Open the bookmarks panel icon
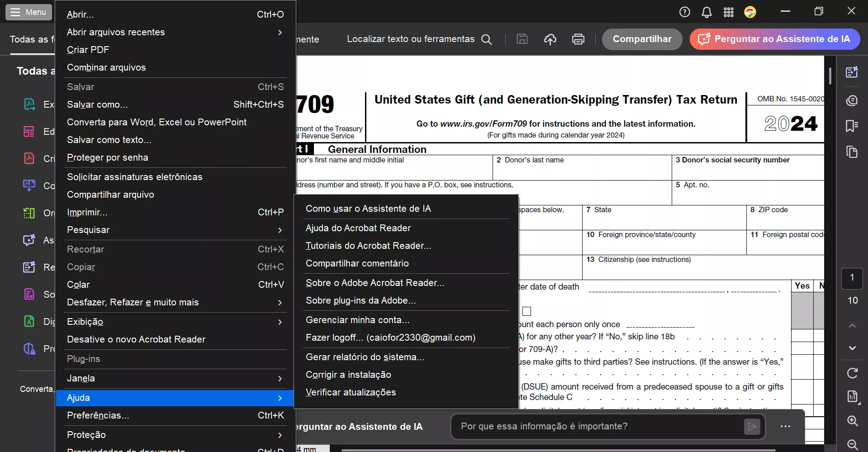Viewport: 868px width, 452px height. (x=852, y=126)
